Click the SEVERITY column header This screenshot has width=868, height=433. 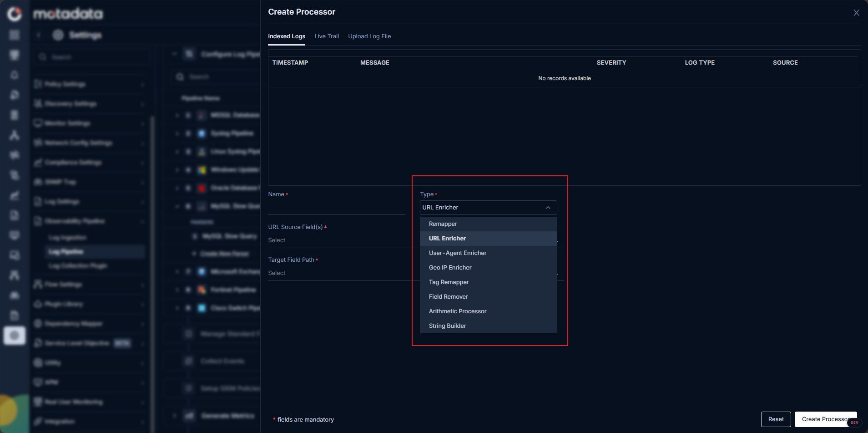pyautogui.click(x=611, y=62)
